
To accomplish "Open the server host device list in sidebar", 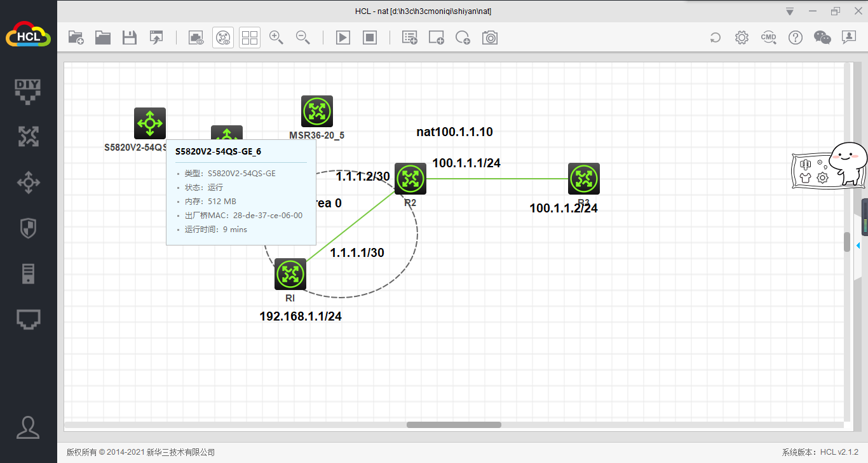I will pyautogui.click(x=28, y=273).
